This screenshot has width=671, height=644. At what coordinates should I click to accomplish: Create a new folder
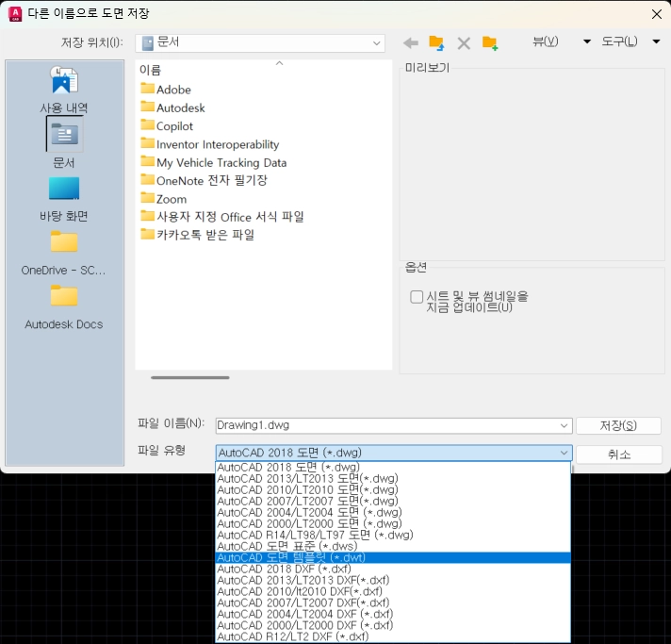coord(490,43)
